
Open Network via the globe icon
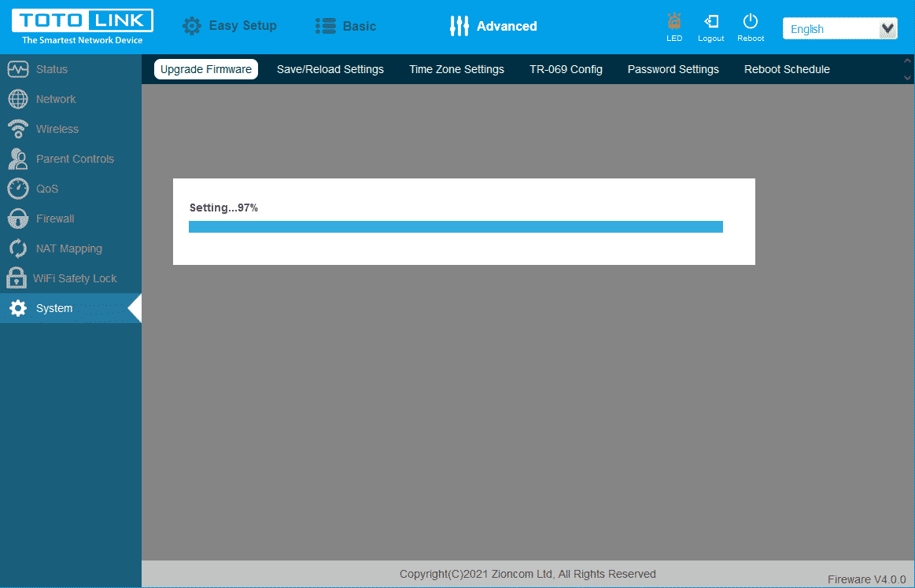click(x=18, y=99)
